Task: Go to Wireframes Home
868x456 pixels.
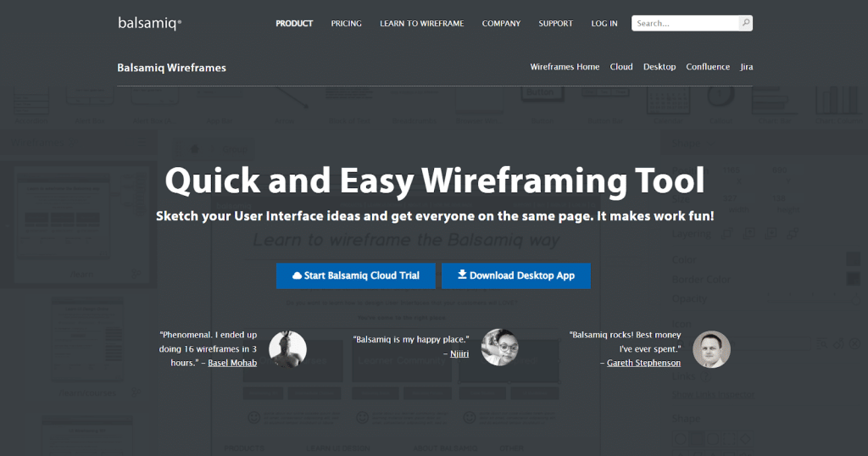Action: (565, 66)
